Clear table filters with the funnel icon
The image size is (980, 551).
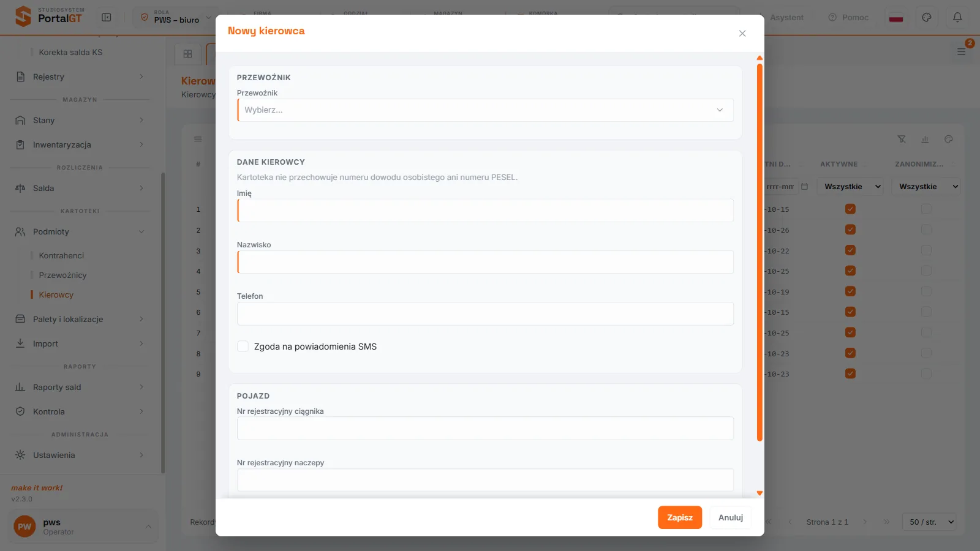click(902, 139)
